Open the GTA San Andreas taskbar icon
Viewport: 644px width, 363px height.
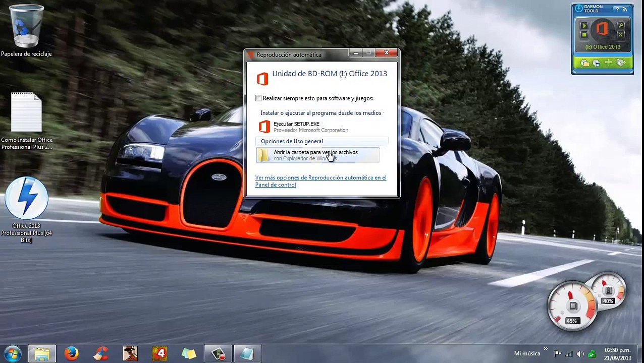click(x=130, y=353)
